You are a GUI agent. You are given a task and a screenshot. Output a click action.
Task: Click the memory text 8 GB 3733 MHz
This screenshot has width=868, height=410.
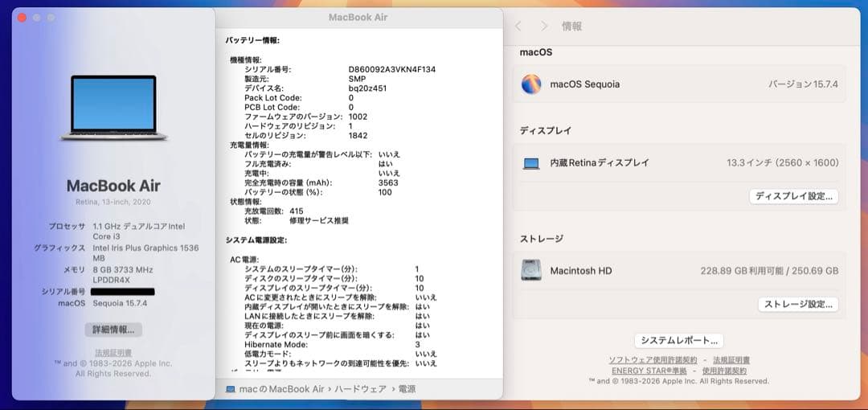(122, 270)
